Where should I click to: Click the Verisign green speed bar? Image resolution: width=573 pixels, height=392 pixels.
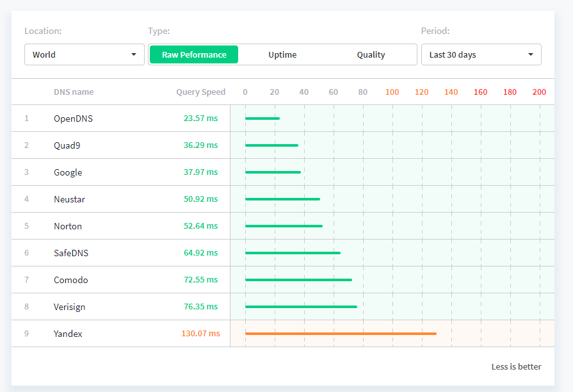coord(301,306)
